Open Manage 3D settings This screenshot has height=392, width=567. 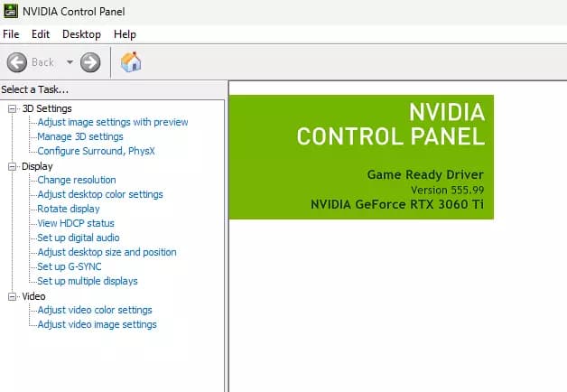pyautogui.click(x=80, y=136)
